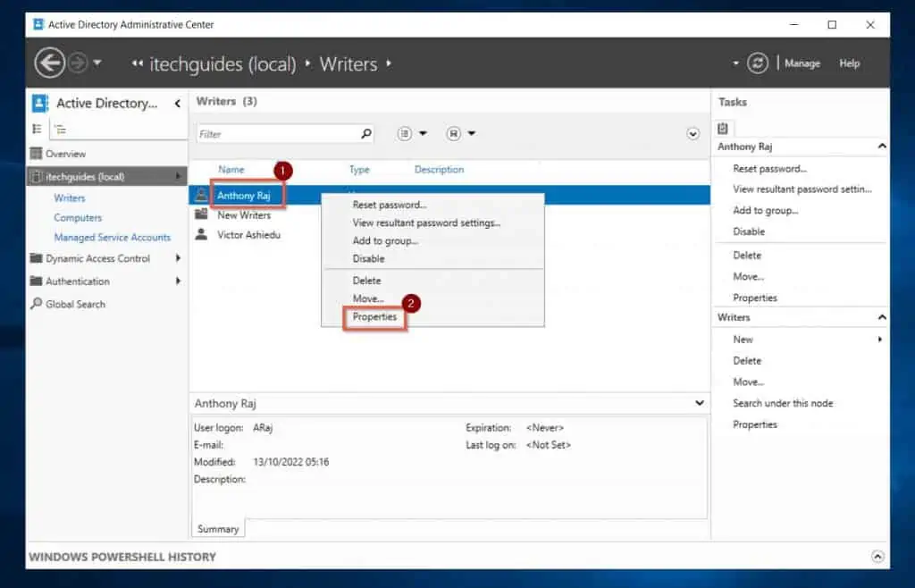Switch navigation pane to tree view
Image resolution: width=915 pixels, height=588 pixels.
click(x=60, y=129)
